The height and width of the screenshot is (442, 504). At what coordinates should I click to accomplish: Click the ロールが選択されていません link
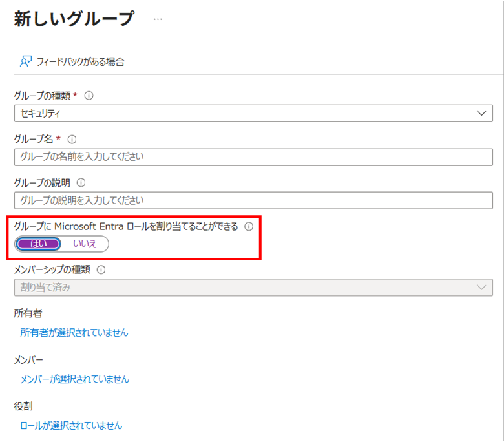pos(71,426)
